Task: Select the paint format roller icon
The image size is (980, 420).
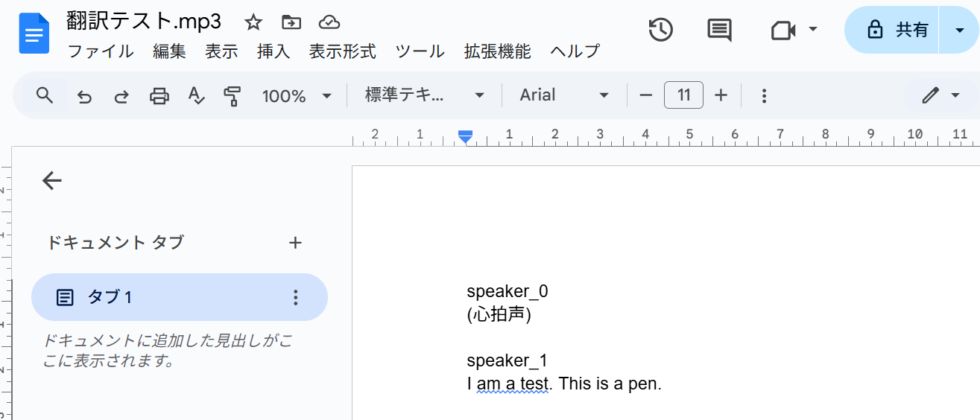Action: point(233,96)
